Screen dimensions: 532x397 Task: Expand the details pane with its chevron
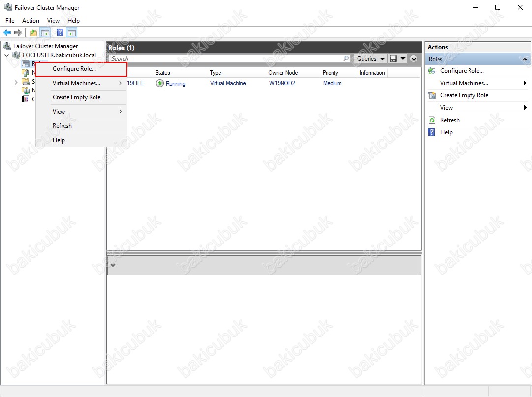[x=113, y=265]
